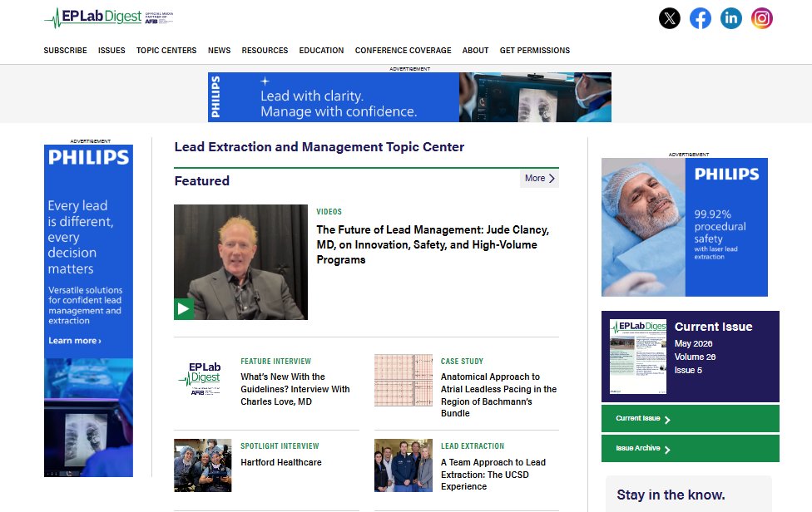Image resolution: width=812 pixels, height=512 pixels.
Task: Click the VIDEOS category label
Action: 329,211
